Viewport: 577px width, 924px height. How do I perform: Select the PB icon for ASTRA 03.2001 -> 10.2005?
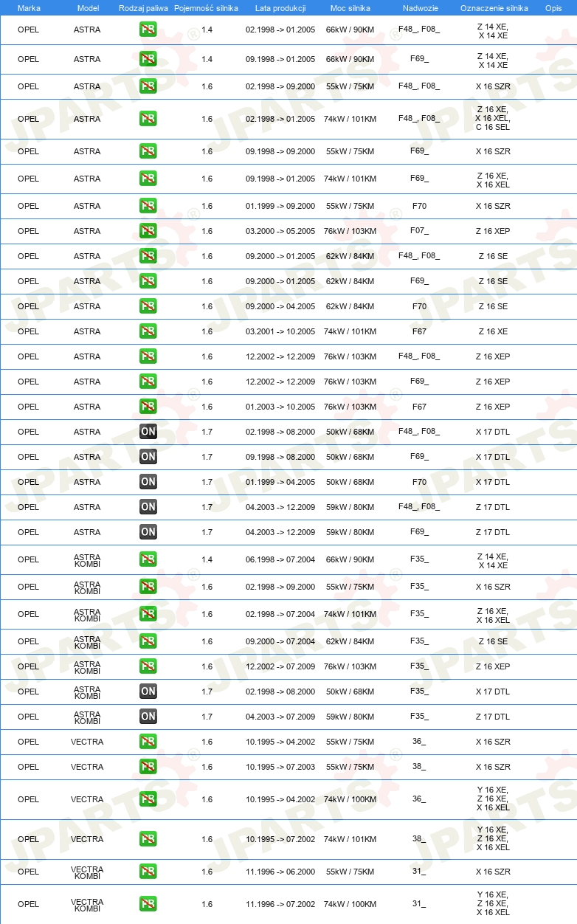[x=148, y=332]
